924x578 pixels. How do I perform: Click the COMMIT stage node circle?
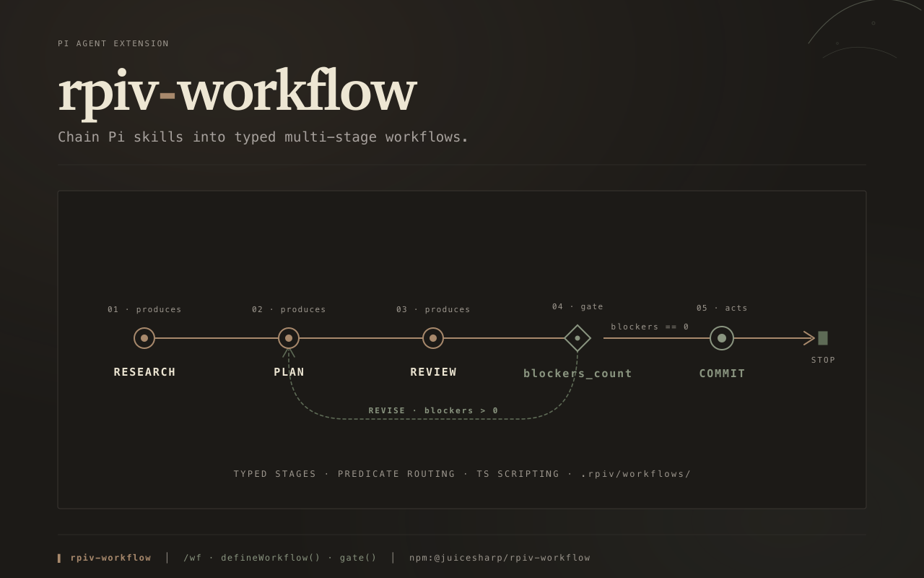(722, 338)
